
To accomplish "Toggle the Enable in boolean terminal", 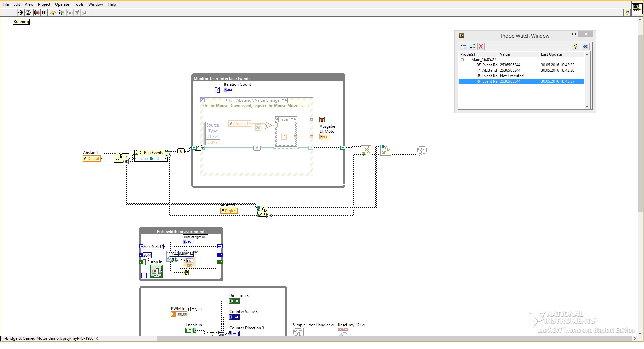I will tap(191, 331).
